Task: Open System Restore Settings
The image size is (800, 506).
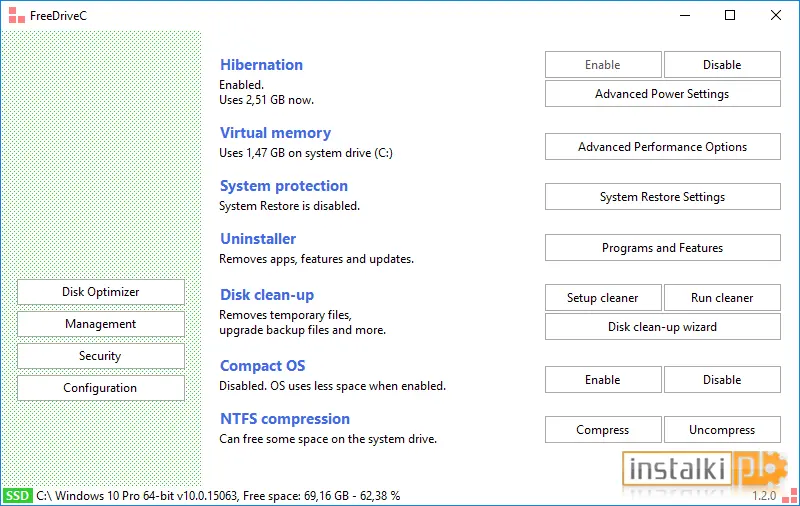Action: [x=662, y=197]
